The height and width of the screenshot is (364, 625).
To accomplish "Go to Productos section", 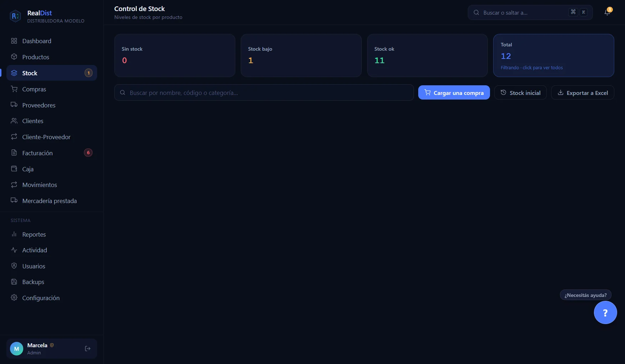I will (x=52, y=57).
